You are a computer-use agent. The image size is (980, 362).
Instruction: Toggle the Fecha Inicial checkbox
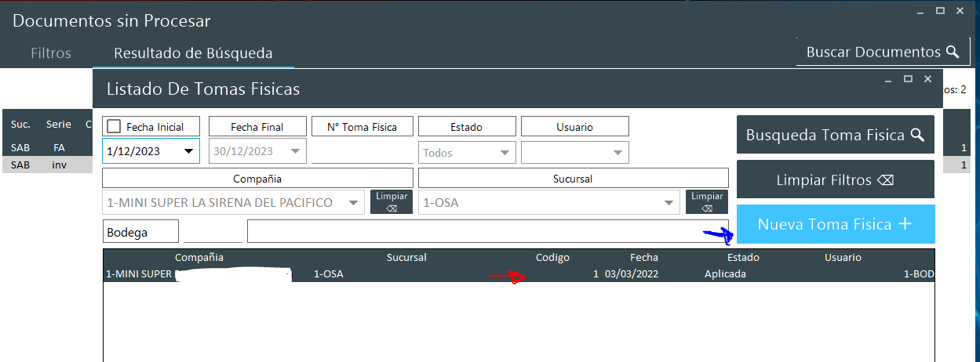coord(114,127)
